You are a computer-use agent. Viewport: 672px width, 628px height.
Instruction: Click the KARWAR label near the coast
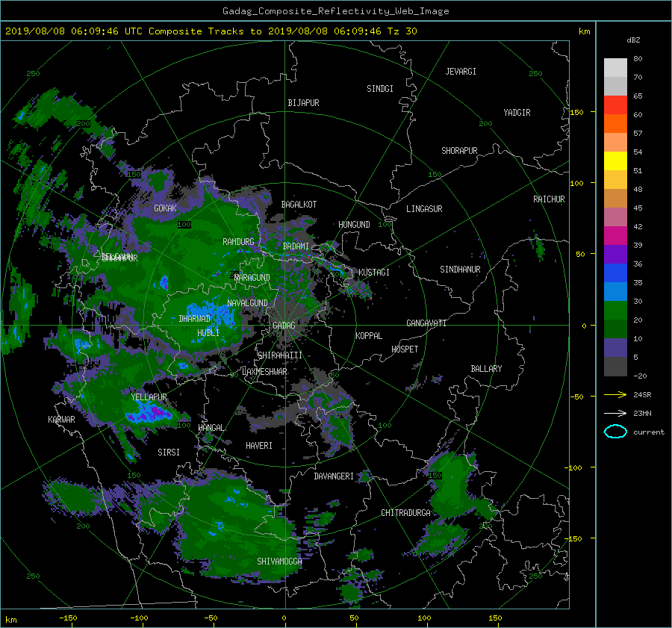[61, 420]
